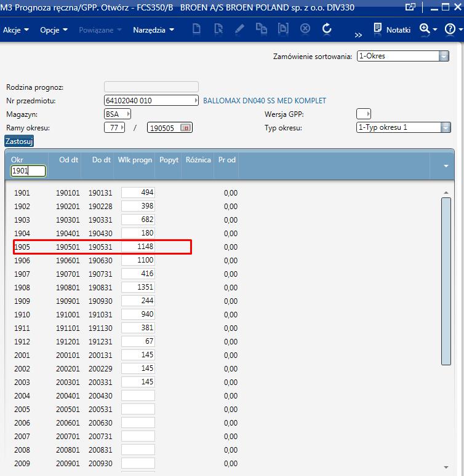Click browse arrow in Wersja GPP field

tap(368, 114)
